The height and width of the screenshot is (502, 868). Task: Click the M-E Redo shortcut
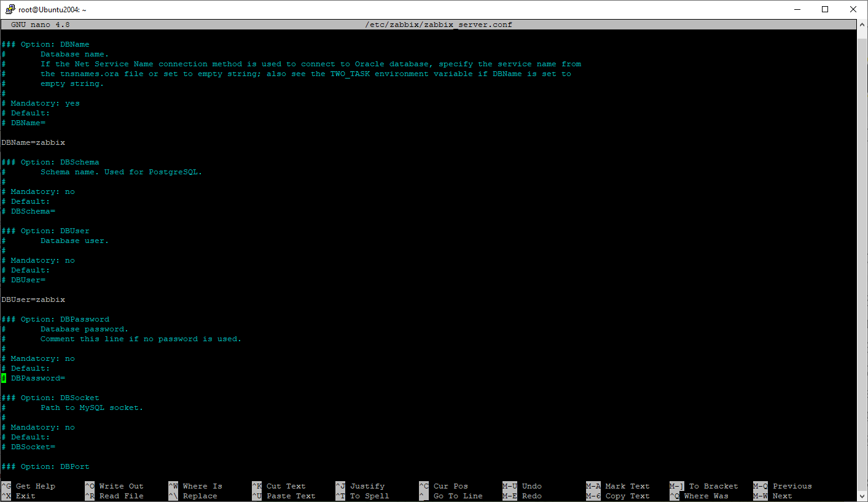point(522,496)
